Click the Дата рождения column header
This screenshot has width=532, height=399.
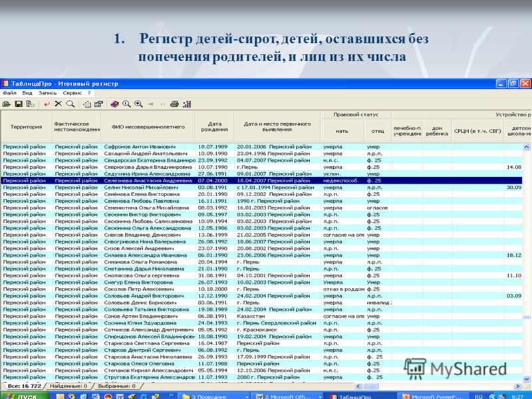click(214, 127)
